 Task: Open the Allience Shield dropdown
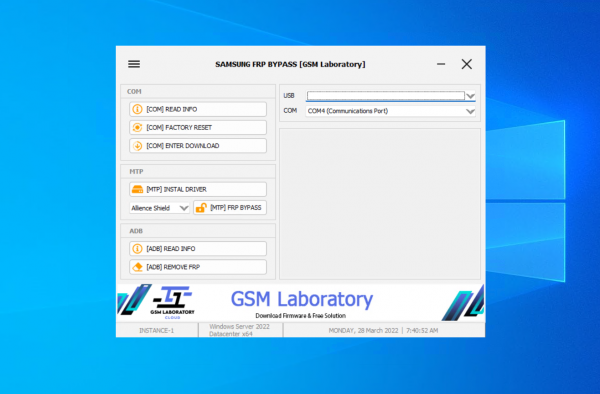(x=160, y=208)
